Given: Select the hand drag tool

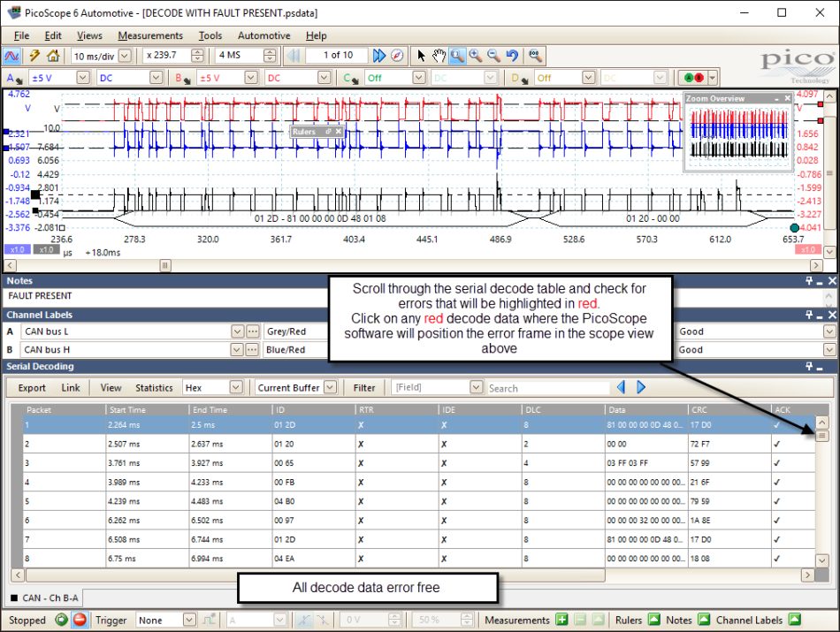Looking at the screenshot, I should pos(439,56).
